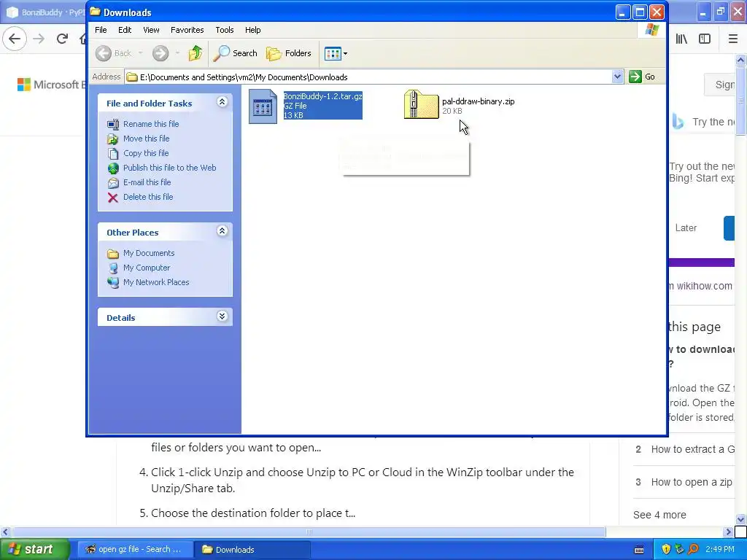Image resolution: width=747 pixels, height=560 pixels.
Task: Open the View menu
Action: [x=151, y=30]
